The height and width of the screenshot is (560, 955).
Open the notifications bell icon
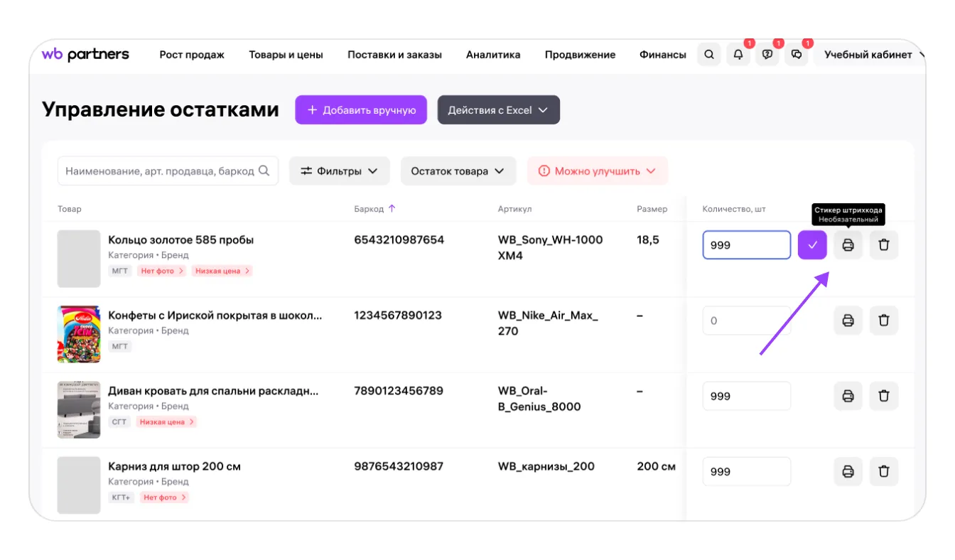click(x=738, y=55)
